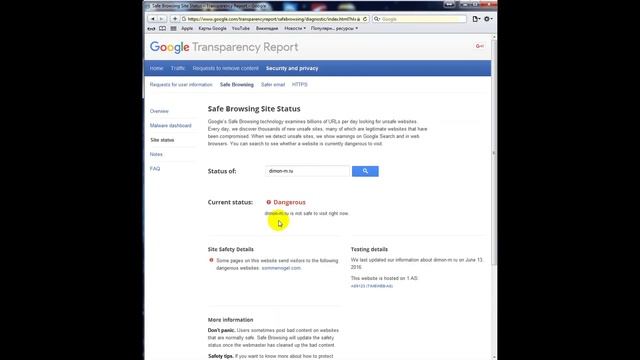The height and width of the screenshot is (360, 640).
Task: Open the page menu icon
Action: click(476, 19)
